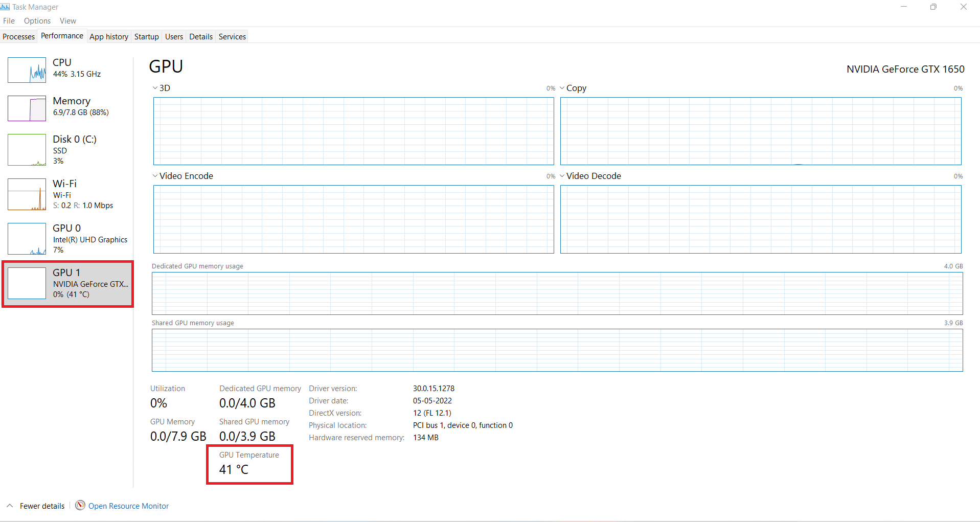Click the GPU Memory 0.0/7.9 GB value
Image resolution: width=980 pixels, height=522 pixels.
click(x=178, y=437)
